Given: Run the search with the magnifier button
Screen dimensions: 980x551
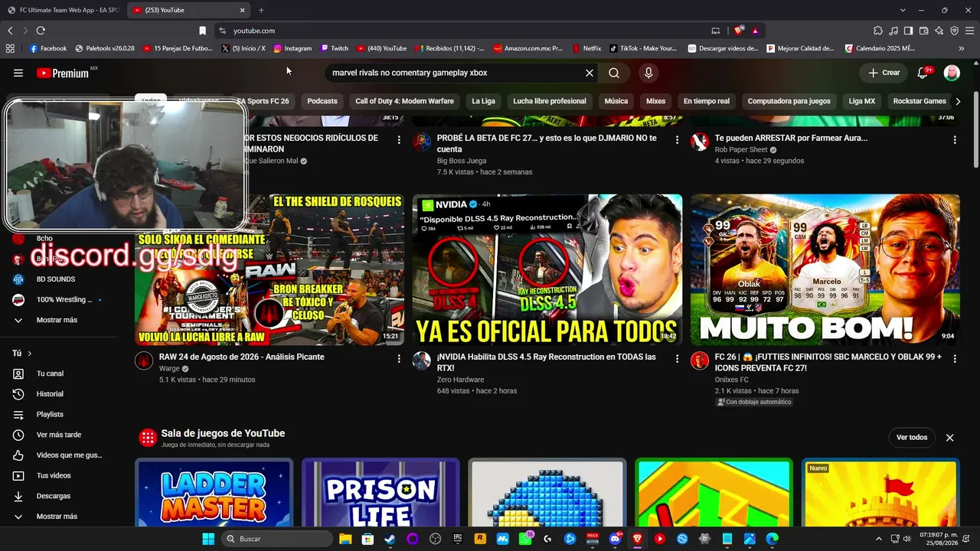Looking at the screenshot, I should [614, 73].
